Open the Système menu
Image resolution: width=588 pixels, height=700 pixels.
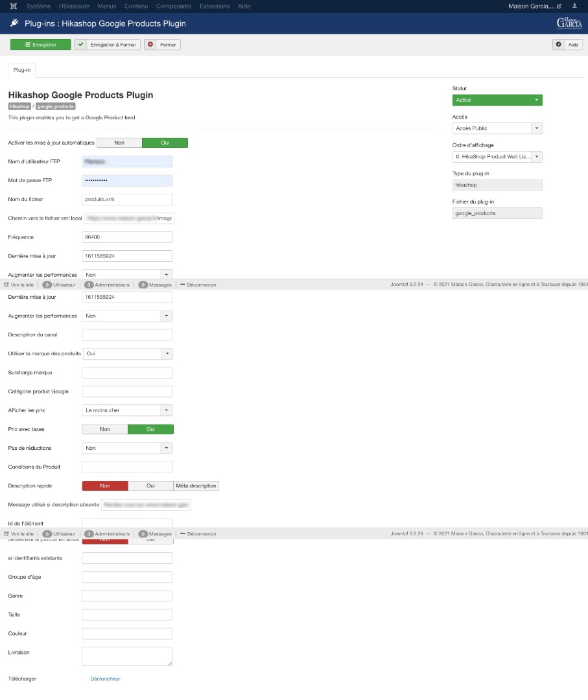point(38,6)
